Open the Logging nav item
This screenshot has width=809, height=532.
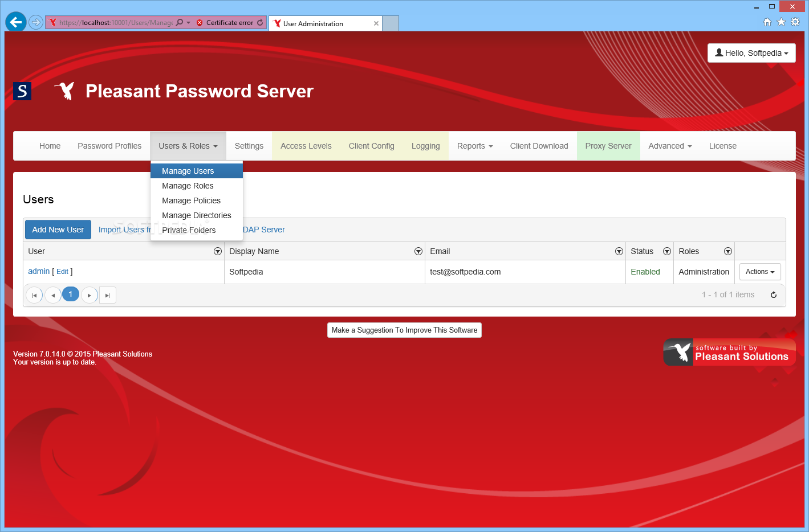(x=426, y=146)
